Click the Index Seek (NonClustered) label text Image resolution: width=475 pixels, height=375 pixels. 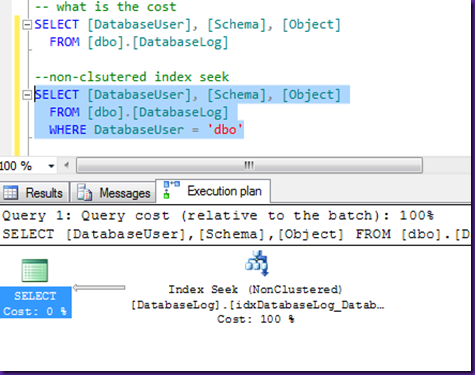[255, 289]
